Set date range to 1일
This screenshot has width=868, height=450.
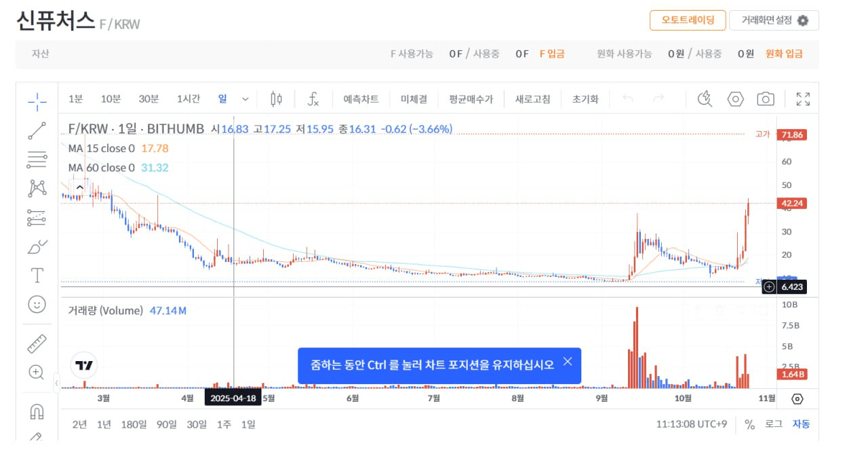point(248,424)
